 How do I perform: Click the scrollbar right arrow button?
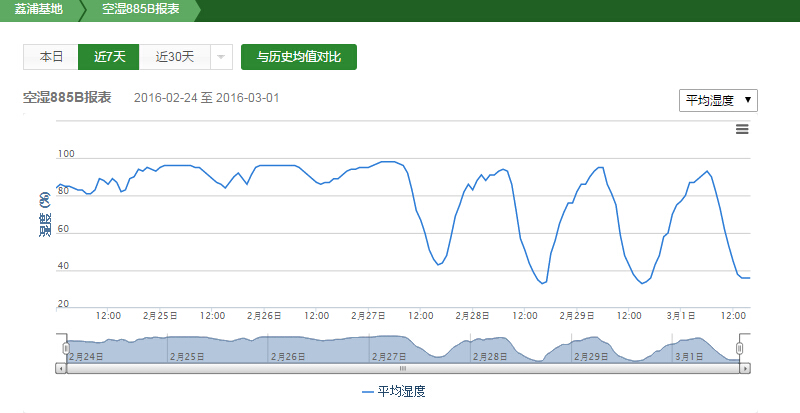tap(745, 368)
